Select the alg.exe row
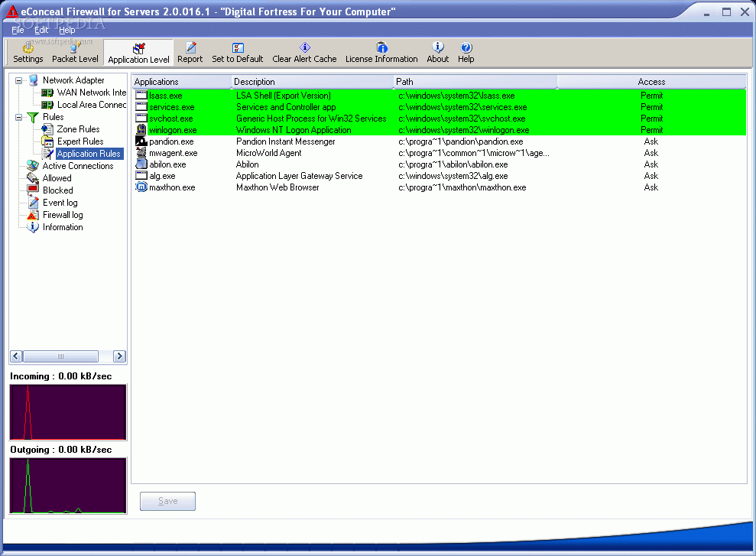The height and width of the screenshot is (556, 756). pyautogui.click(x=440, y=176)
